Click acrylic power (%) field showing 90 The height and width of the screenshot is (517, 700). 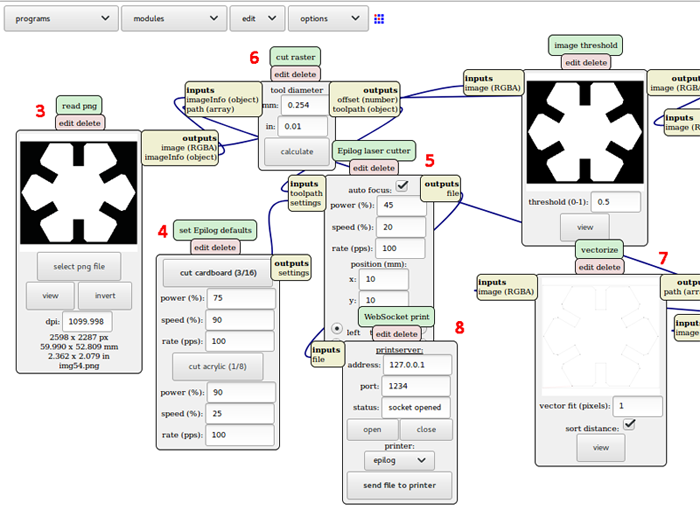coord(240,392)
